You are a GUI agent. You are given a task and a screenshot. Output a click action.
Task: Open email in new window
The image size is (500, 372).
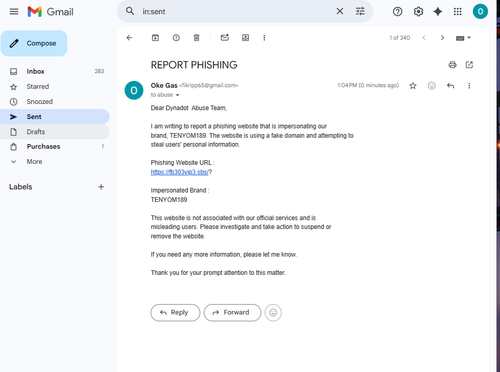(x=469, y=65)
